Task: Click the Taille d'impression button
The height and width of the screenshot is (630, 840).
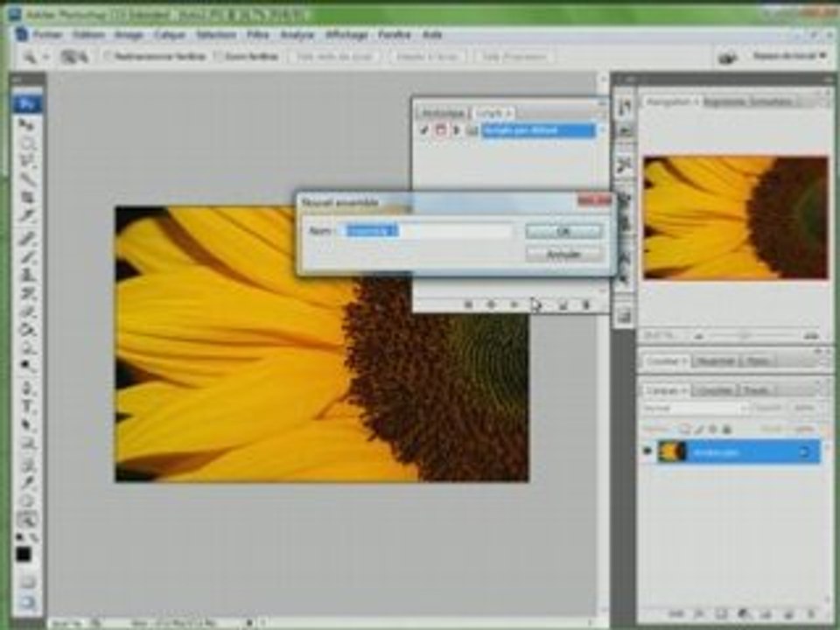Action: 514,56
